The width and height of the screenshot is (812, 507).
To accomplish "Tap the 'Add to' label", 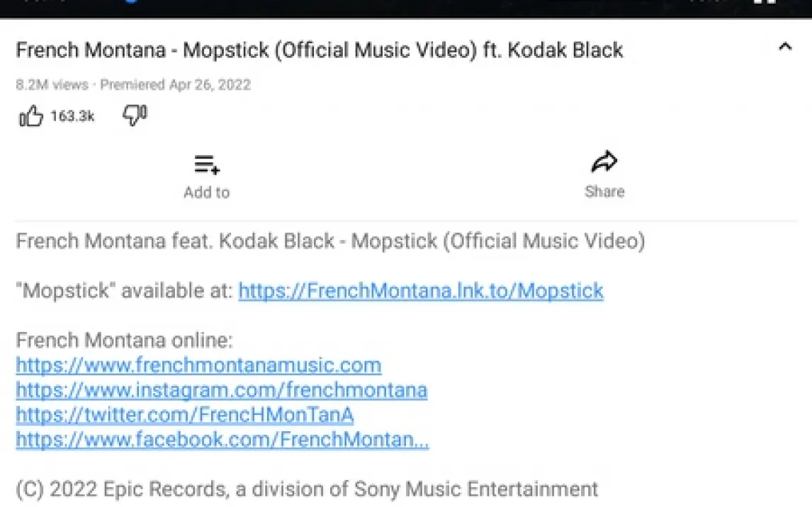I will click(207, 192).
